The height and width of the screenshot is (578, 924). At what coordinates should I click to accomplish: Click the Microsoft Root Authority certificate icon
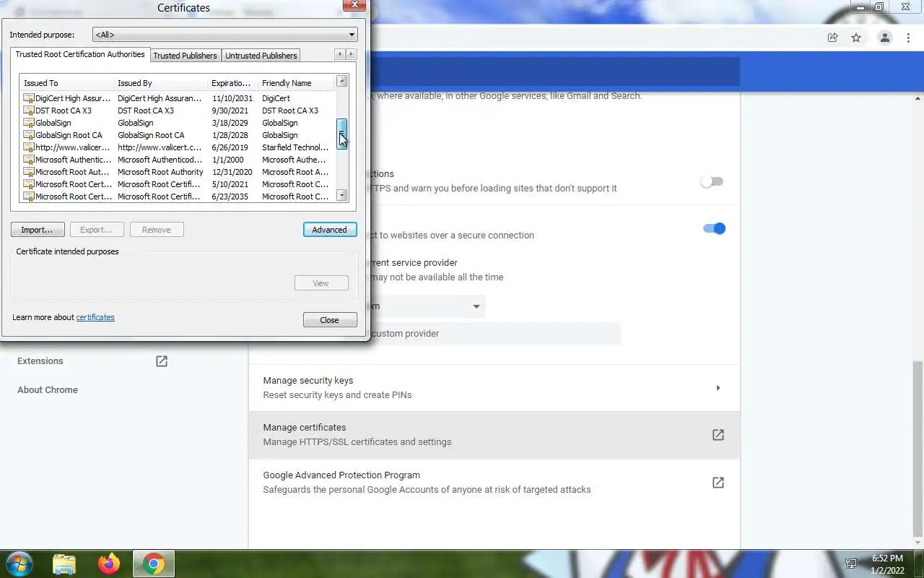[x=29, y=172]
